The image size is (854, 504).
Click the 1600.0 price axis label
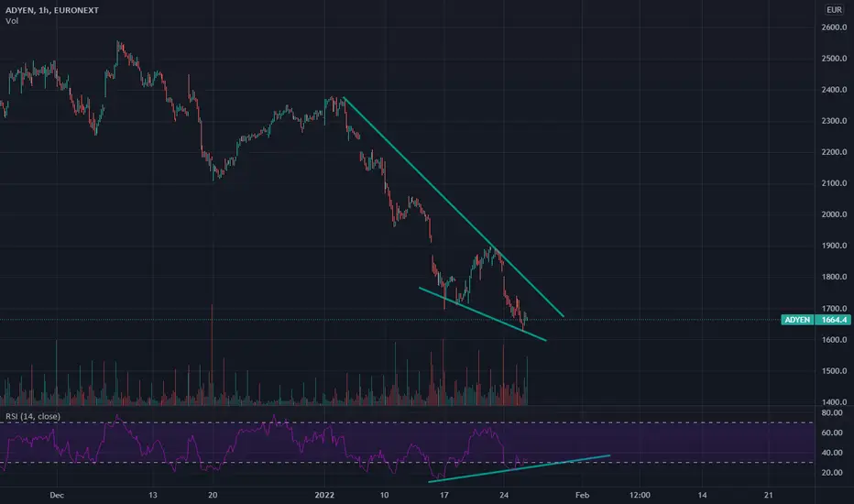tap(834, 339)
